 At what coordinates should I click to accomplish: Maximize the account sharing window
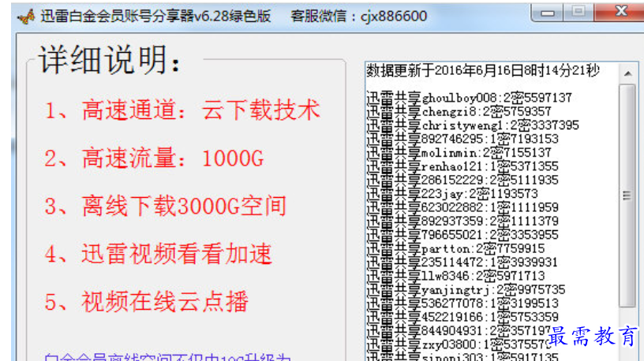pos(578,12)
